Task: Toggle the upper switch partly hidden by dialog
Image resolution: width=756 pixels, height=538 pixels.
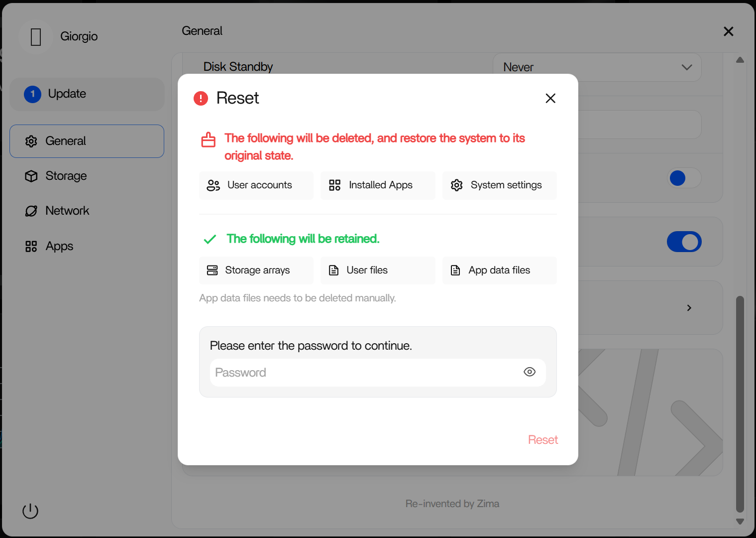Action: click(684, 178)
